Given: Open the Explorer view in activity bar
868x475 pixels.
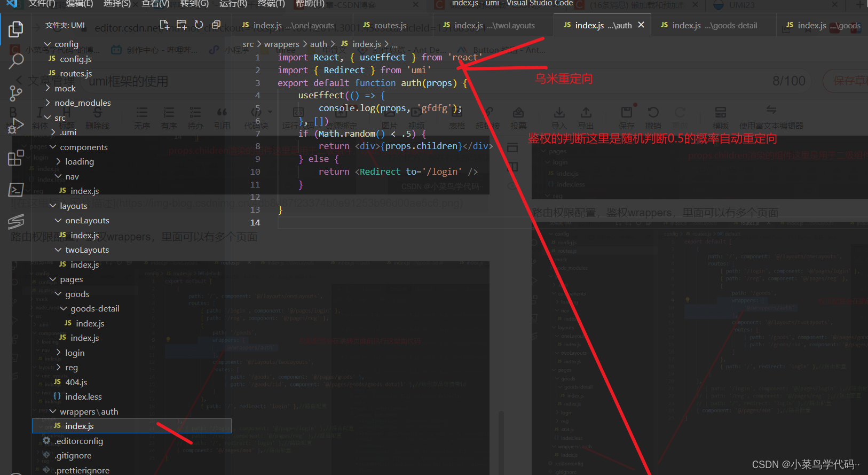Looking at the screenshot, I should point(16,29).
